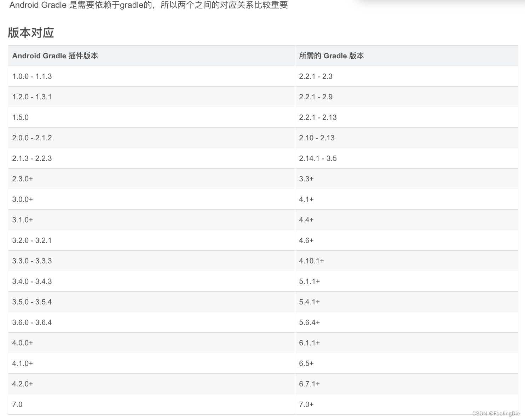Select the Gradle version range 2.2.1 - 2.3

point(316,76)
